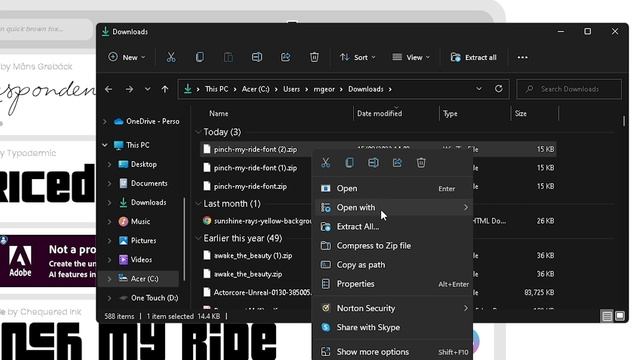Open the View dropdown
The image size is (640, 360).
(411, 58)
